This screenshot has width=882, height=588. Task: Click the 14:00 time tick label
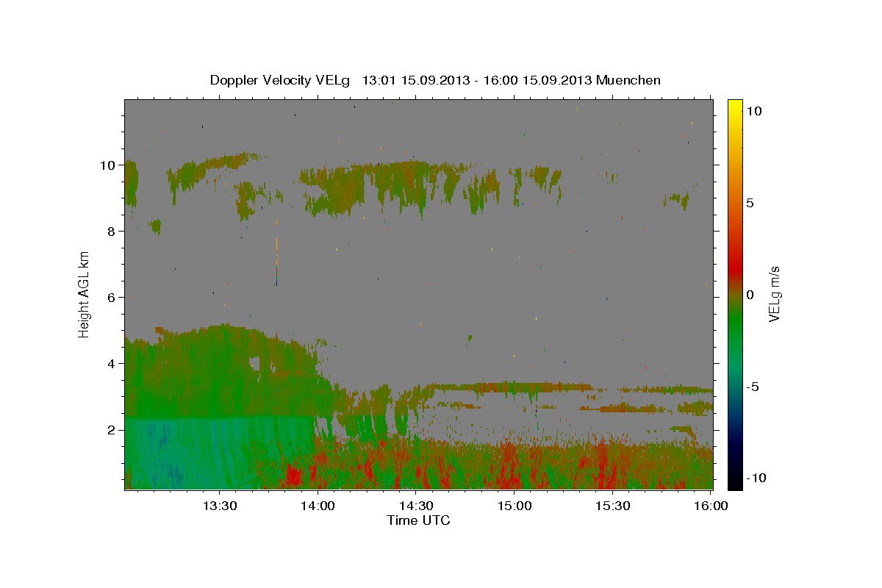[317, 506]
